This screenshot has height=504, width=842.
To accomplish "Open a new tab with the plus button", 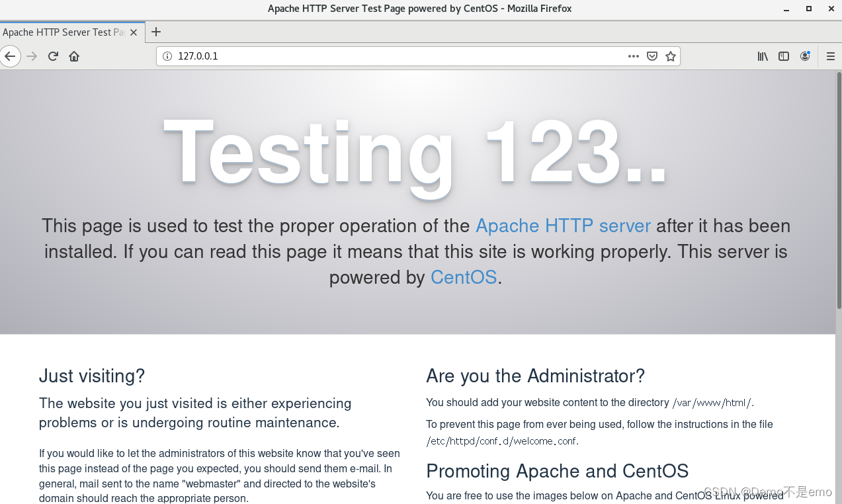I will (x=156, y=32).
